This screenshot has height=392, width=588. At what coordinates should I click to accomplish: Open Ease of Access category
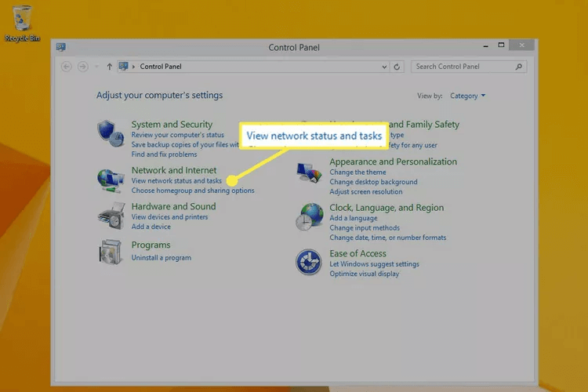(358, 253)
